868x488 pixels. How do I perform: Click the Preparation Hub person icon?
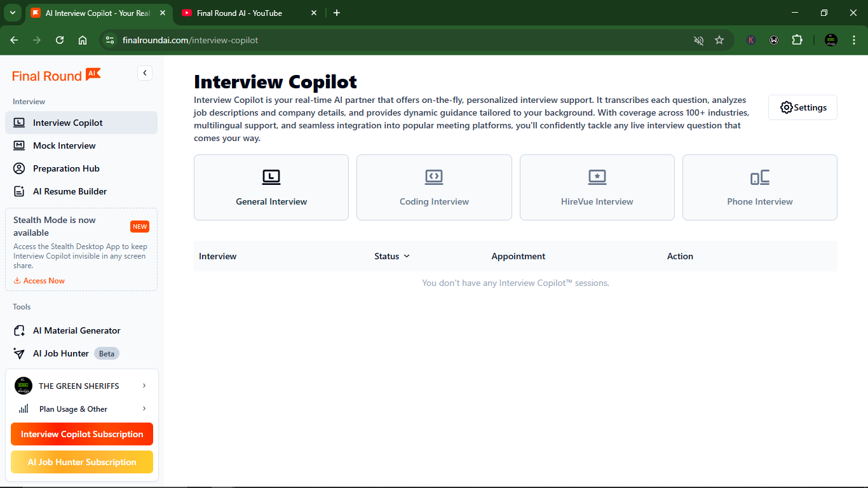(20, 168)
